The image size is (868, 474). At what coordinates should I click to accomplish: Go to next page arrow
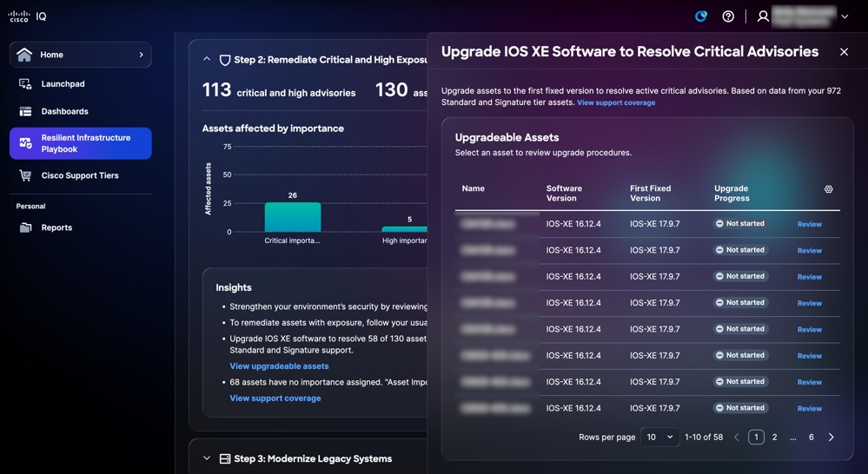click(831, 438)
